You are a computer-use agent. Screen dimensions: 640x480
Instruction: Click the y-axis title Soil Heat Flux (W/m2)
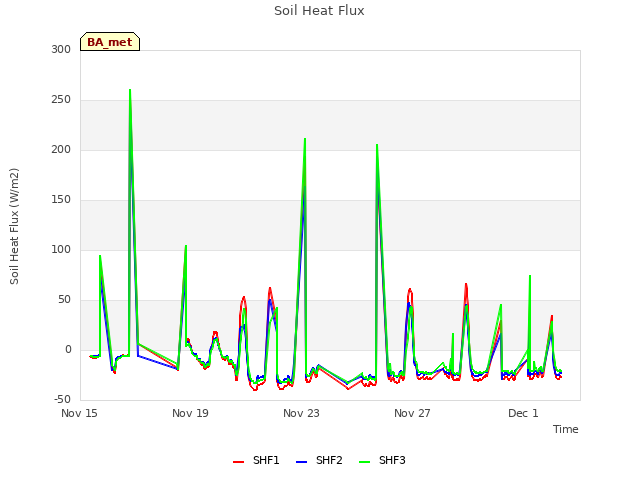14,226
